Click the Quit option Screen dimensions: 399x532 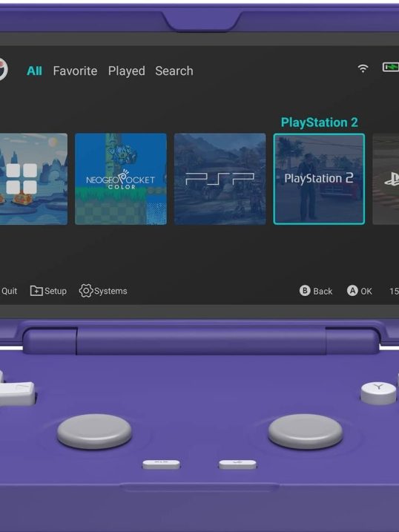(9, 291)
